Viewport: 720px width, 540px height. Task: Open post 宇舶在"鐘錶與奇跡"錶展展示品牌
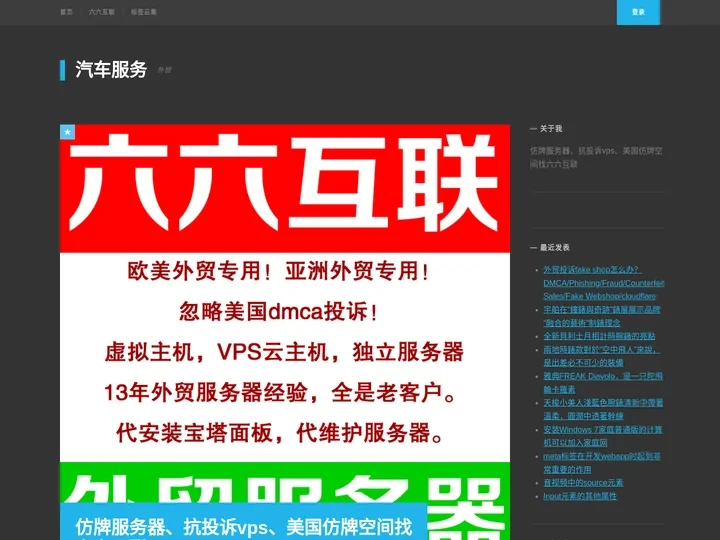pos(602,316)
